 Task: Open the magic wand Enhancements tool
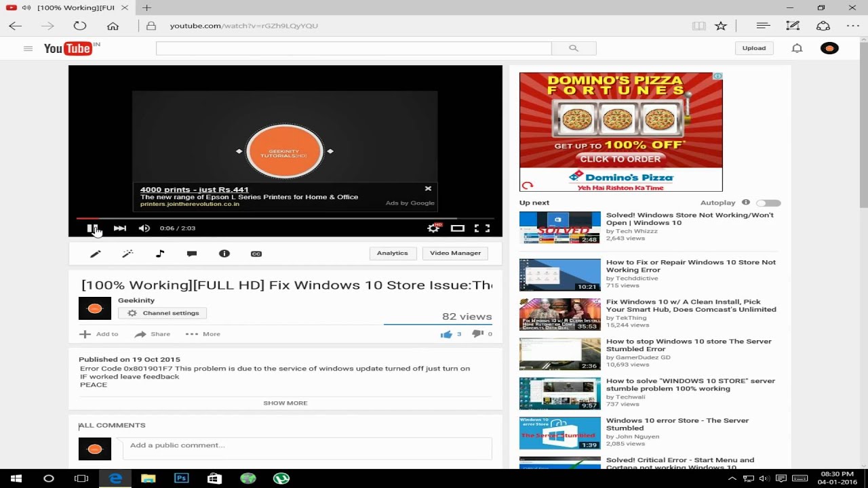127,253
